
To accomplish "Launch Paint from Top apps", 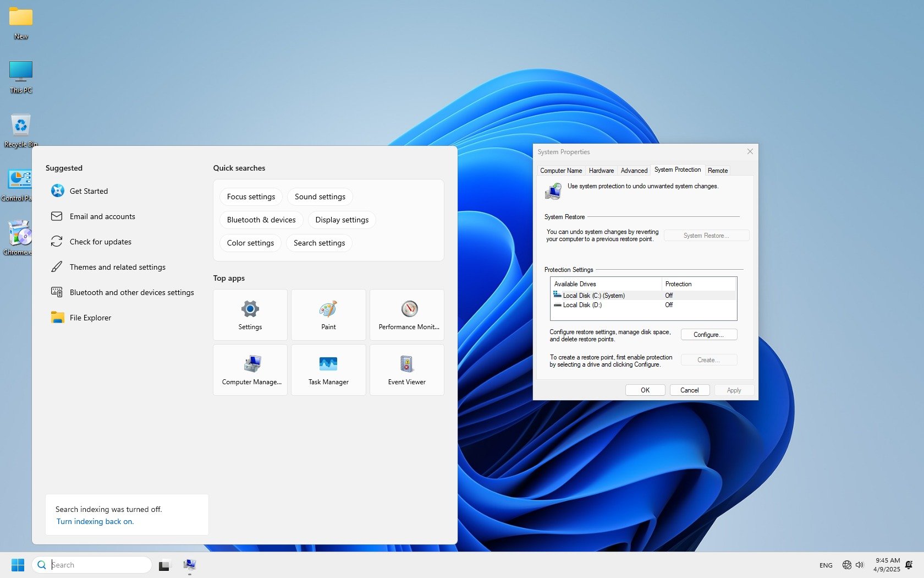I will click(328, 314).
